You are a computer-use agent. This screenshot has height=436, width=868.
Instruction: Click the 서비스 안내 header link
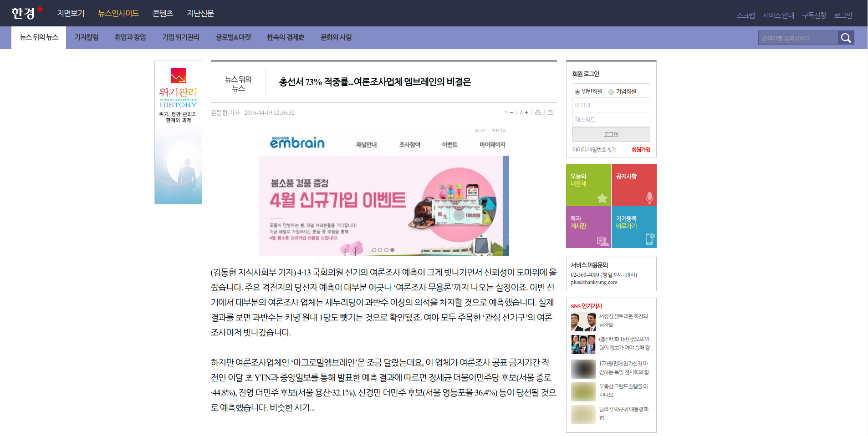[779, 15]
